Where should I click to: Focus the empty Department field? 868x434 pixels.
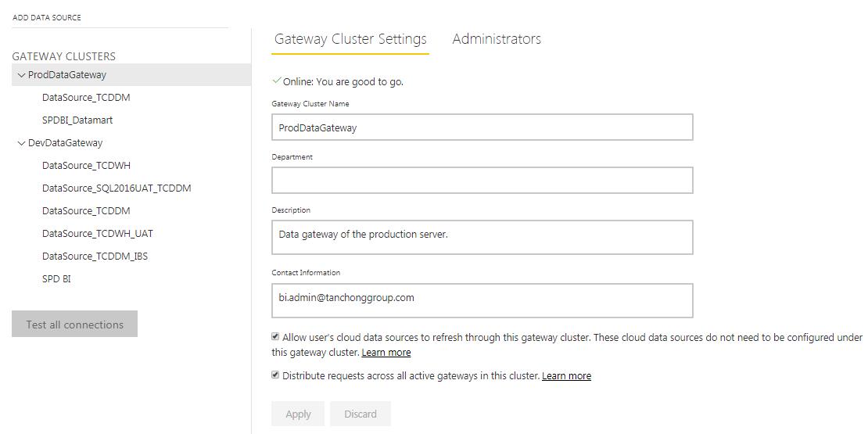click(x=482, y=181)
